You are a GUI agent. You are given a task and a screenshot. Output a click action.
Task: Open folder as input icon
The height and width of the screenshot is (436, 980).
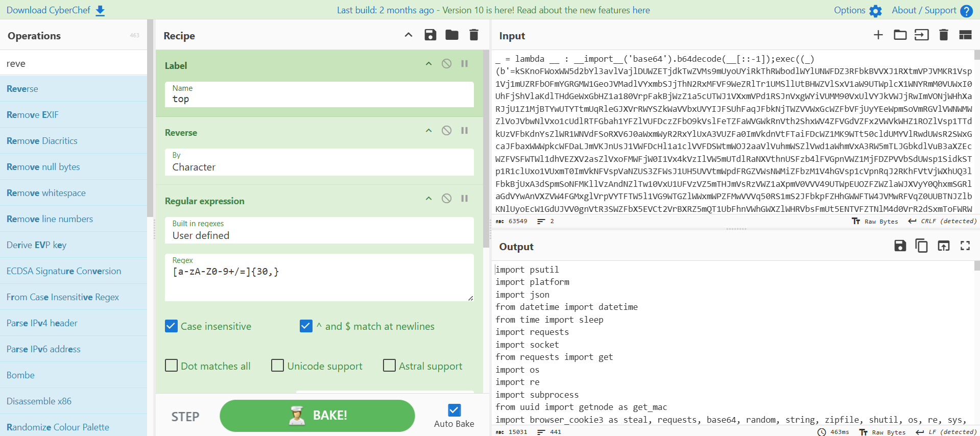click(x=900, y=35)
